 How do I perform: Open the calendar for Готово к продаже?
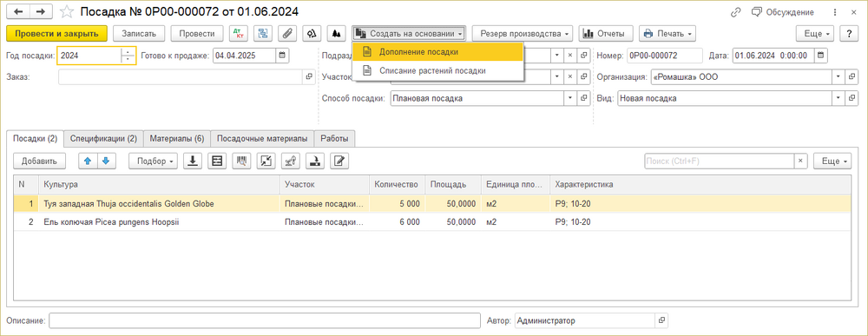click(x=282, y=56)
